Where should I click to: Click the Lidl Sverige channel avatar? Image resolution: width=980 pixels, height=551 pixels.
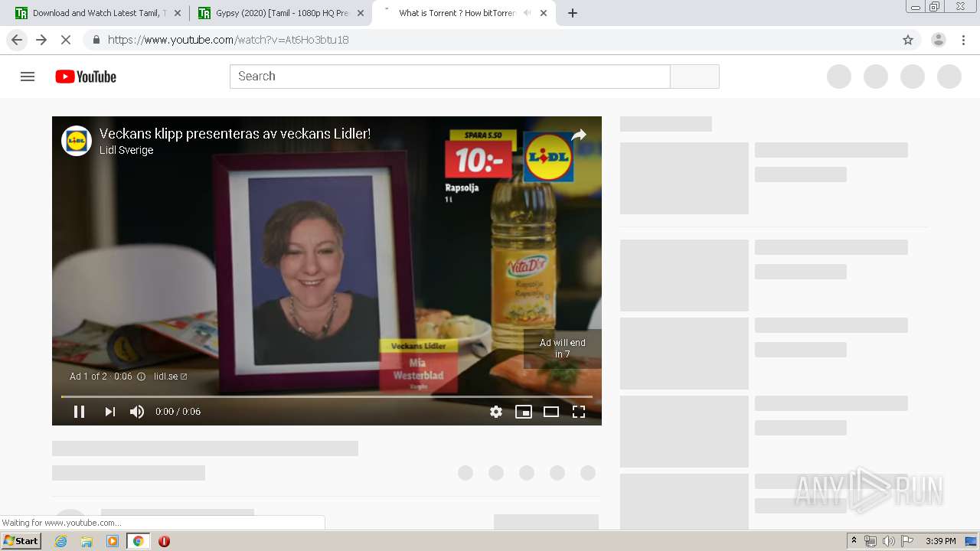click(x=77, y=141)
